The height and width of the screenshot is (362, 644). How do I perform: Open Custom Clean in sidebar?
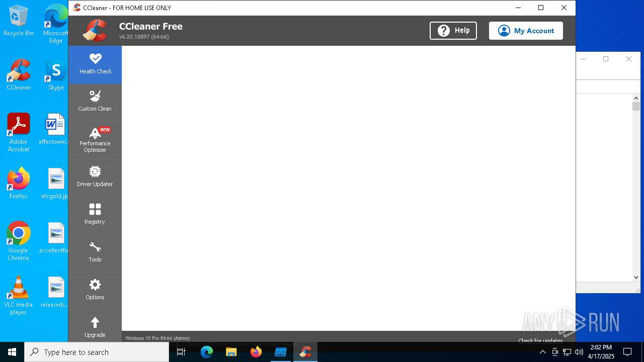tap(95, 102)
